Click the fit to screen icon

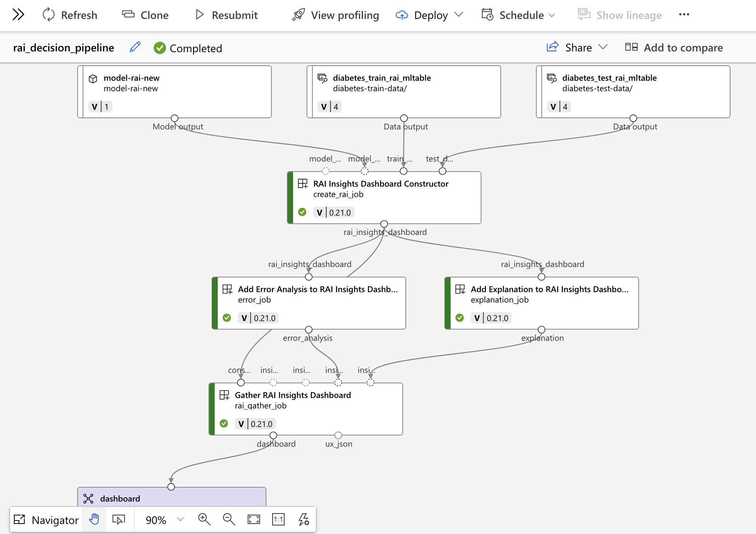[x=254, y=519]
